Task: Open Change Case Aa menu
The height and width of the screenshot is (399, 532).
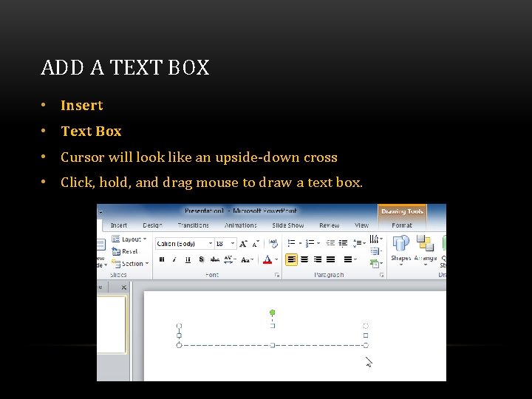Action: (x=247, y=260)
